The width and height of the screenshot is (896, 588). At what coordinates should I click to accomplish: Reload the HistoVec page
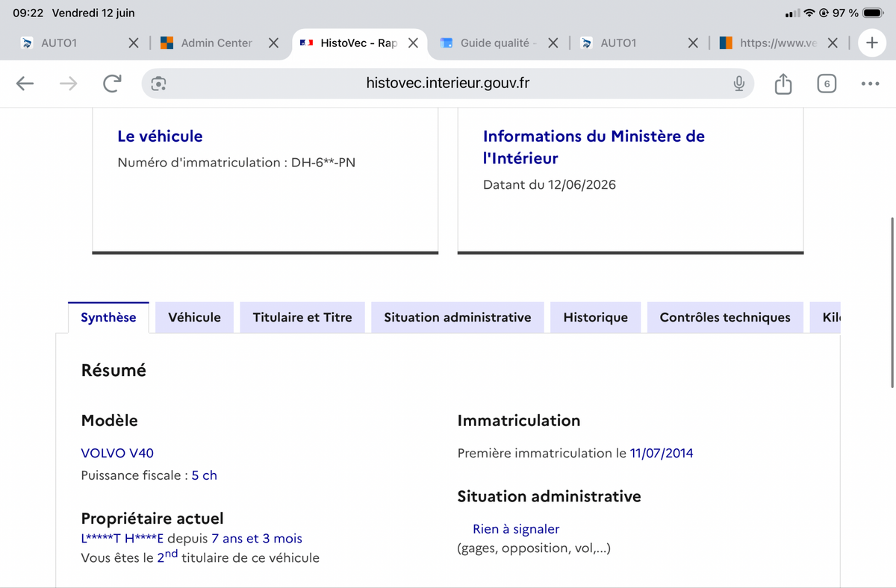tap(112, 84)
